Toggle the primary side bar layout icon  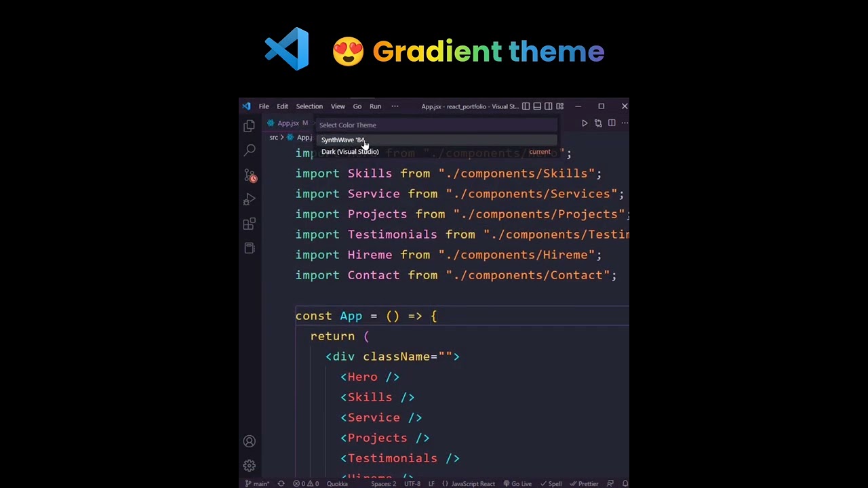point(526,106)
